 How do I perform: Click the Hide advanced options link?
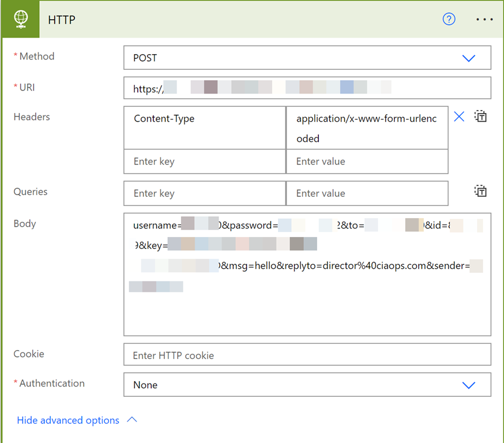(68, 421)
